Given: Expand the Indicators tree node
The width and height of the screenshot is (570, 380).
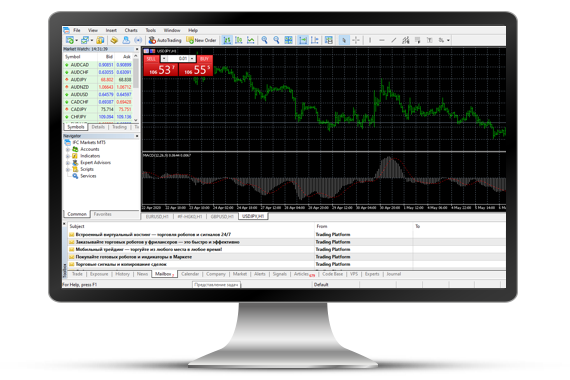Looking at the screenshot, I should [68, 156].
